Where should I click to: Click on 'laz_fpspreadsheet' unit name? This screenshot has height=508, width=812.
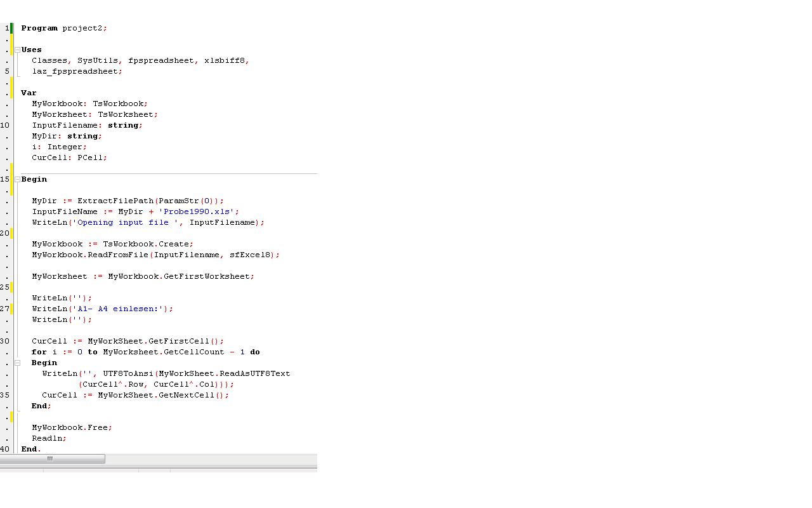pyautogui.click(x=75, y=71)
